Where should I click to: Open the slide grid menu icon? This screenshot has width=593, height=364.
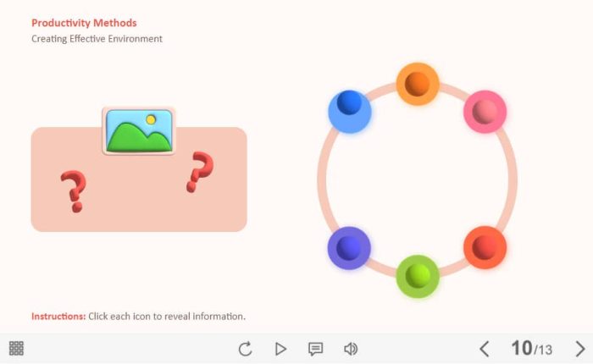tap(16, 348)
